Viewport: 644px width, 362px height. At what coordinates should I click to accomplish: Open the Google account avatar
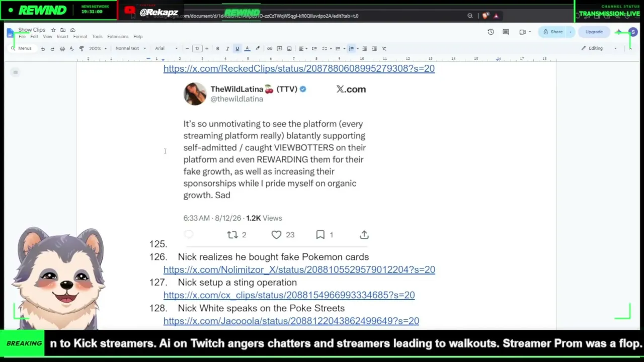(633, 32)
